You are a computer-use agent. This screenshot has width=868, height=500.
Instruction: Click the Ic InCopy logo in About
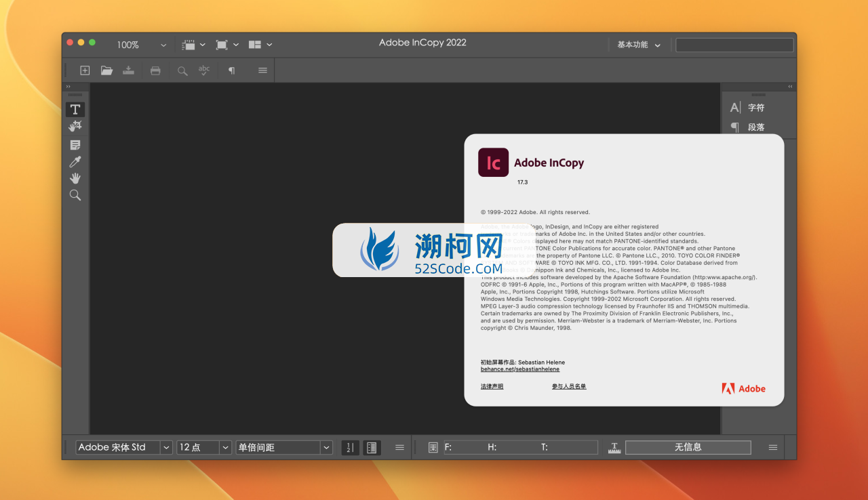(493, 163)
